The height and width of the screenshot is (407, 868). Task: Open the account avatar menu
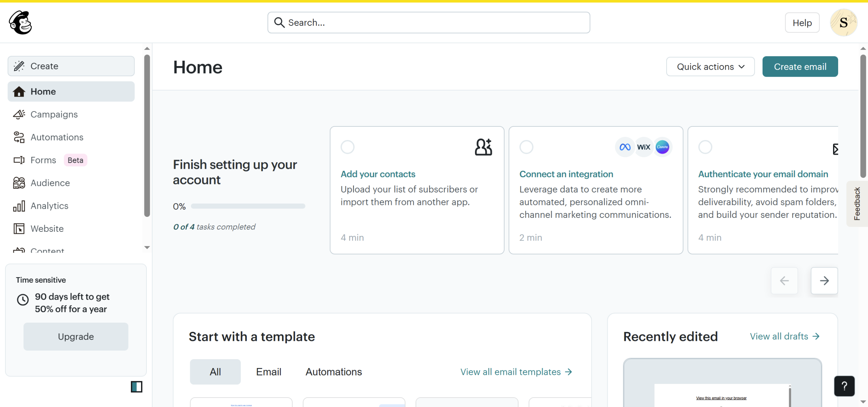(x=844, y=23)
